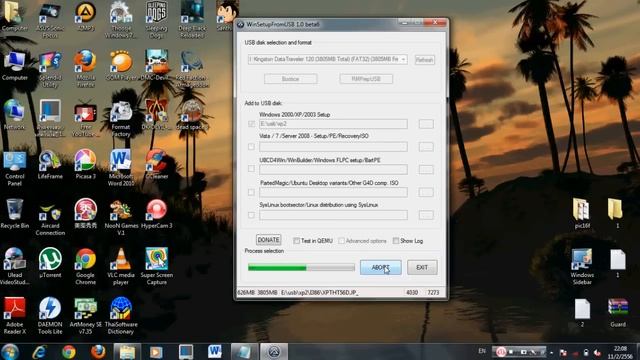This screenshot has width=640, height=360.
Task: Open the Windows Start menu
Action: (x=10, y=351)
